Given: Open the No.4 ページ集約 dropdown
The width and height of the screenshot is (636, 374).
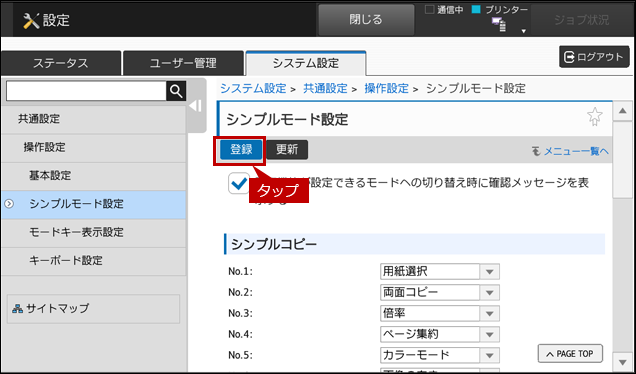Looking at the screenshot, I should click(x=440, y=334).
